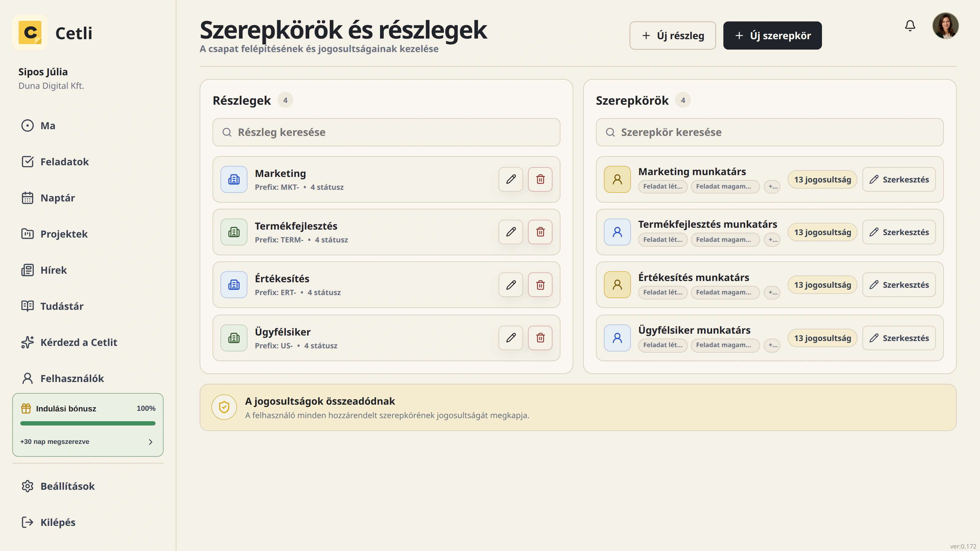Click 'A jogosultságok összeadódnak' heading
The height and width of the screenshot is (551, 980).
pos(320,401)
